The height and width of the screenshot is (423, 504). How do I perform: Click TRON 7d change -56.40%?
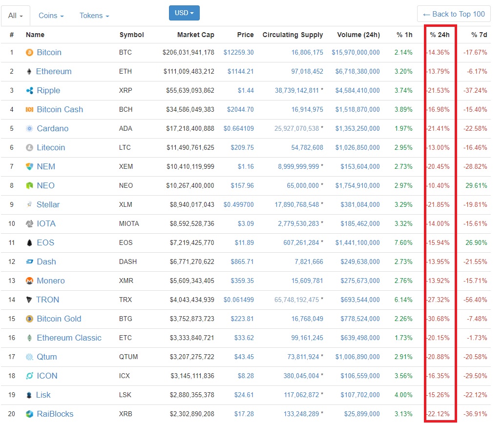(475, 300)
